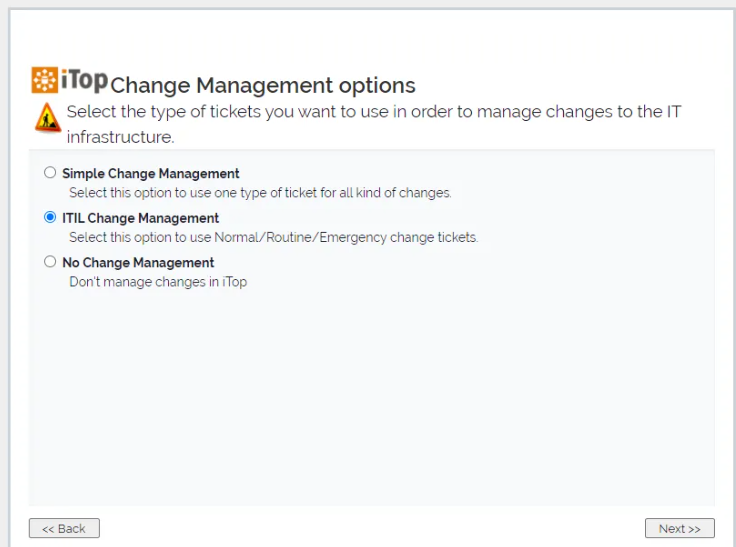Click the empty area of the options panel
Screen dimensions: 736x547
click(x=370, y=400)
